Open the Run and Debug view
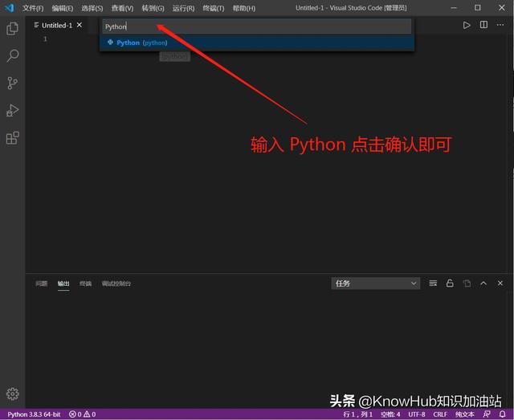The width and height of the screenshot is (514, 420). click(x=13, y=111)
